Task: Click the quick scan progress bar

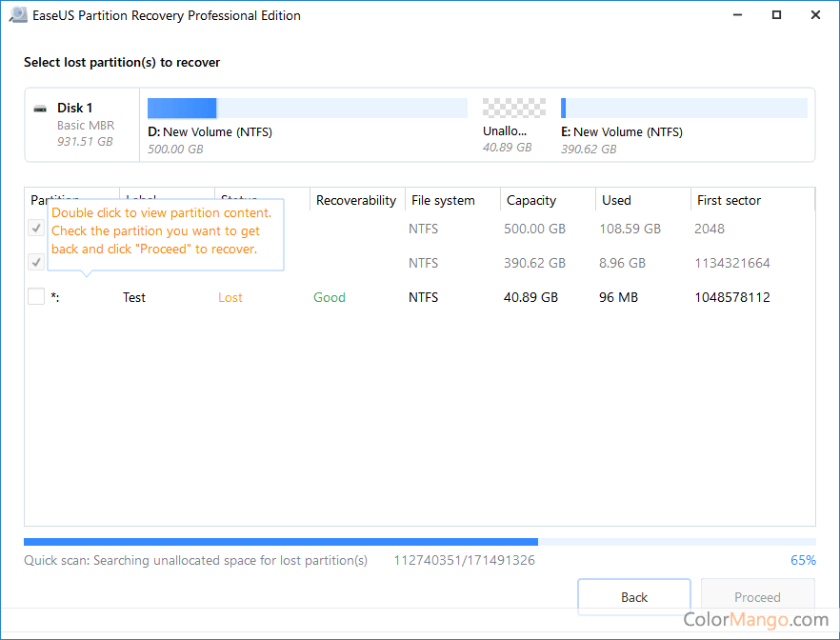Action: click(x=419, y=542)
